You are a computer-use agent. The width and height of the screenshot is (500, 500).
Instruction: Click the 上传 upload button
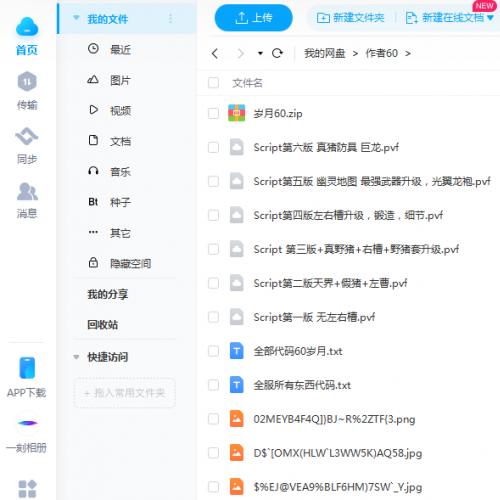(254, 18)
